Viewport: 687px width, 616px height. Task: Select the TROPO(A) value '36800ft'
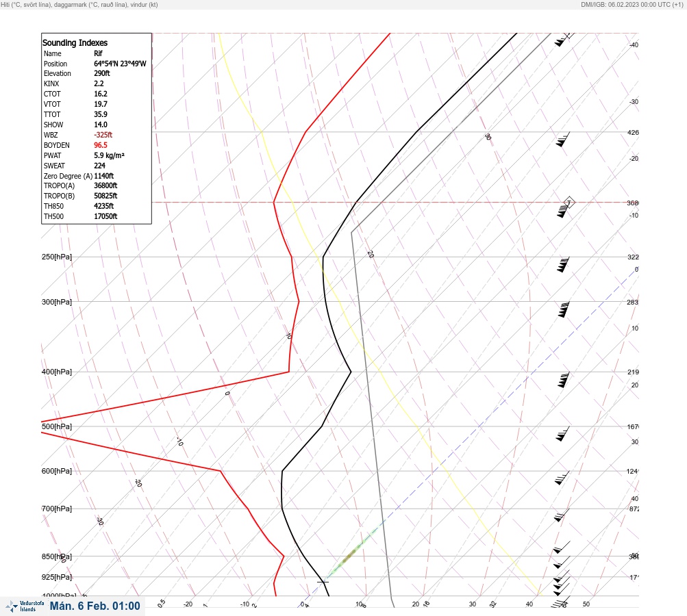[105, 185]
